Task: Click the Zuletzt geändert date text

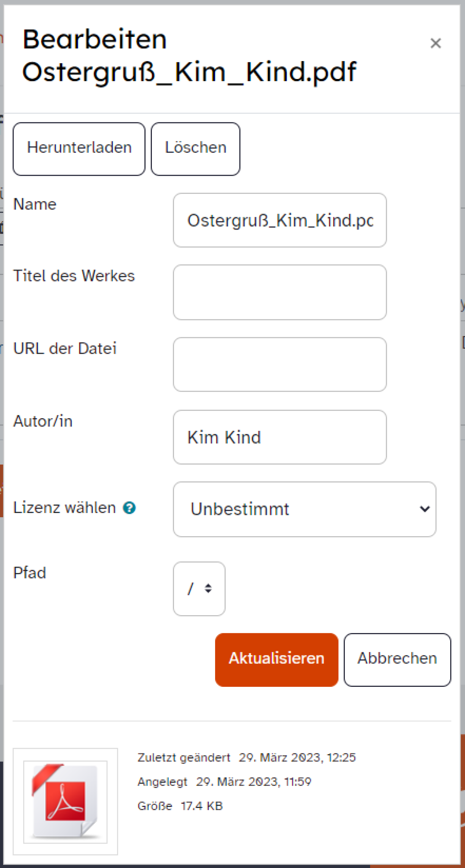Action: point(297,757)
